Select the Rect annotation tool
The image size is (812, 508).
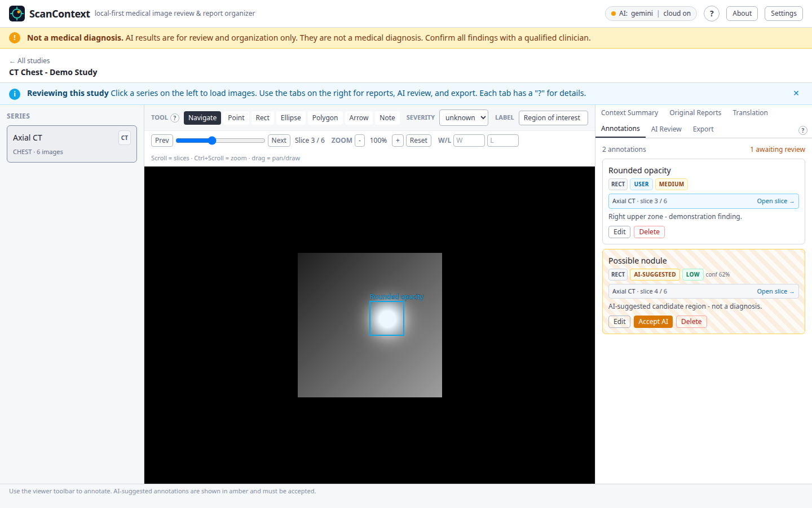(x=263, y=118)
